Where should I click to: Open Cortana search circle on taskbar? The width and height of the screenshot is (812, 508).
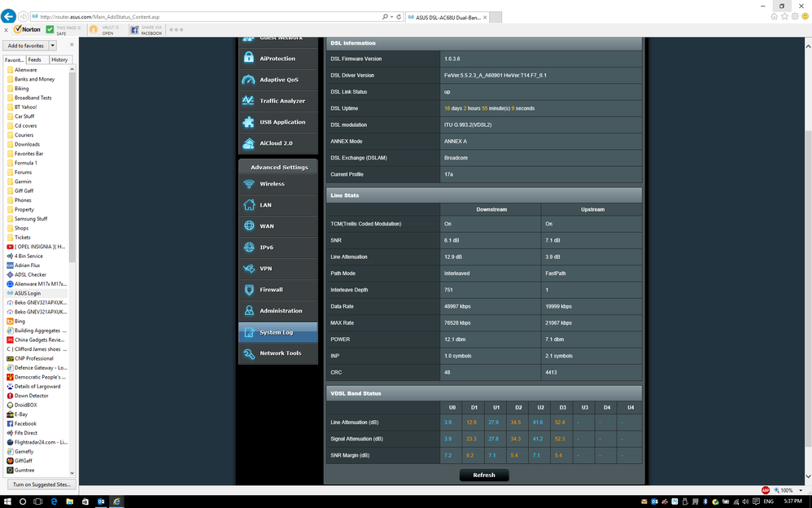[23, 501]
